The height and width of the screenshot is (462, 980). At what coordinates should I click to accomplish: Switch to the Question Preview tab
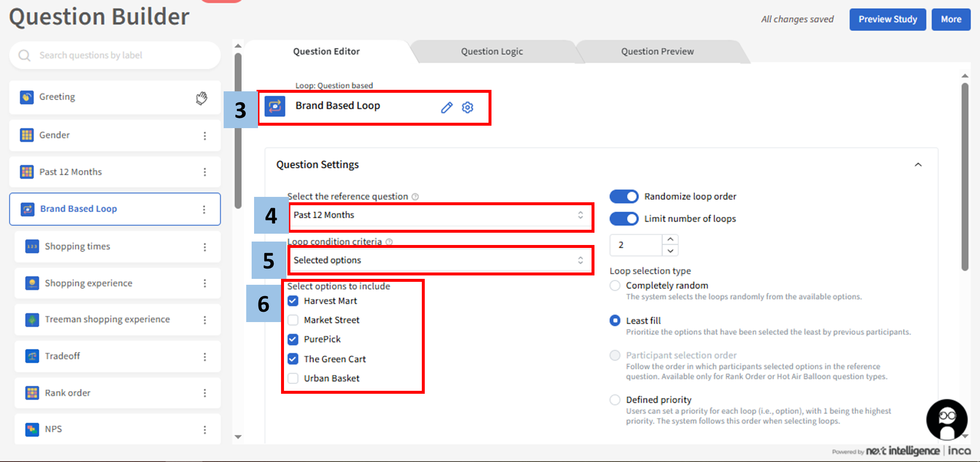(x=657, y=52)
